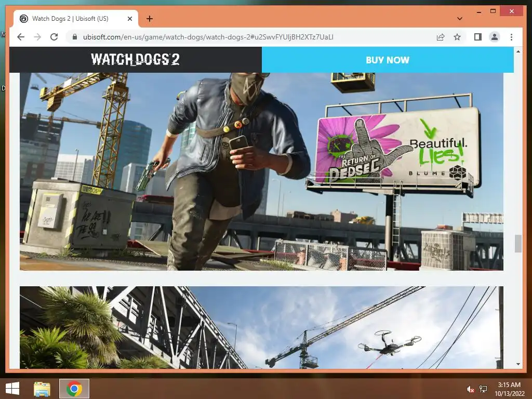
Task: Go back to the previous page
Action: pyautogui.click(x=21, y=37)
